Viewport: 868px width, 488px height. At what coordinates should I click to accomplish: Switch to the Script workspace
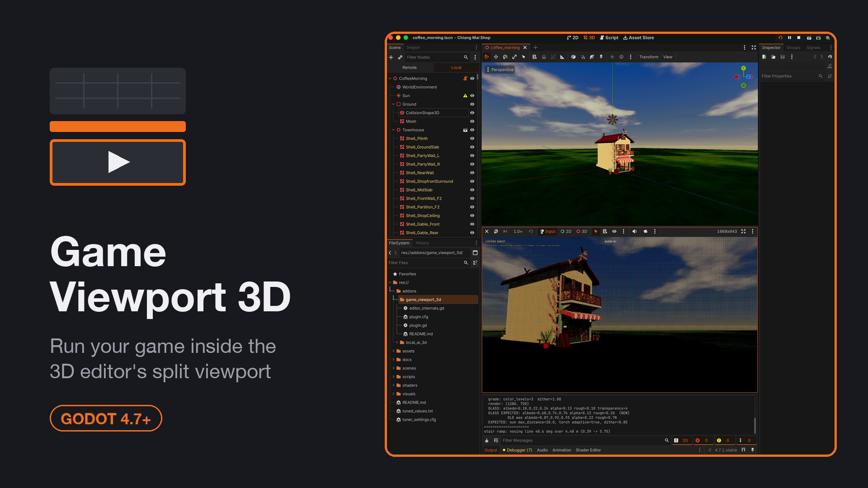[609, 38]
